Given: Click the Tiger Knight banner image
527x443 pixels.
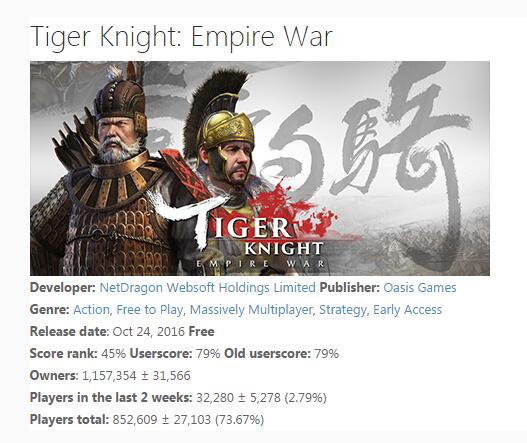Looking at the screenshot, I should pyautogui.click(x=260, y=168).
